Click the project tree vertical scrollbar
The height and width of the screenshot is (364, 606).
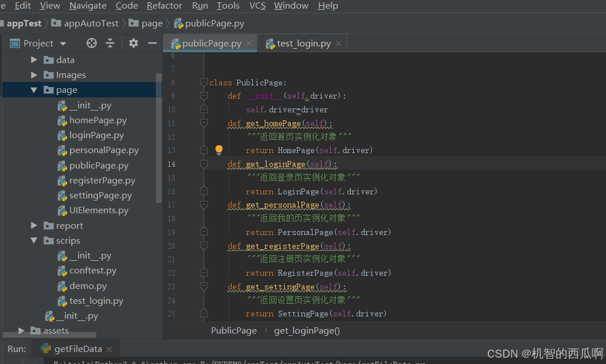[x=158, y=138]
